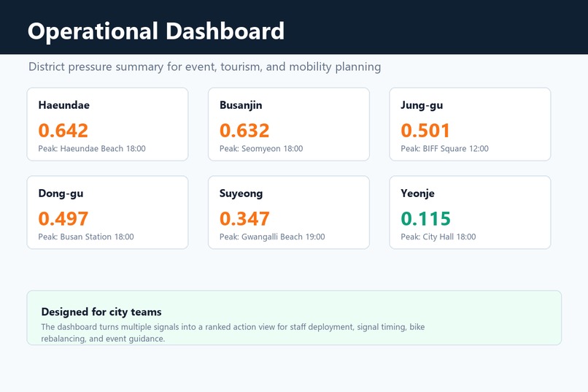Image resolution: width=588 pixels, height=392 pixels.
Task: Click the Suyeong card heading
Action: point(241,193)
